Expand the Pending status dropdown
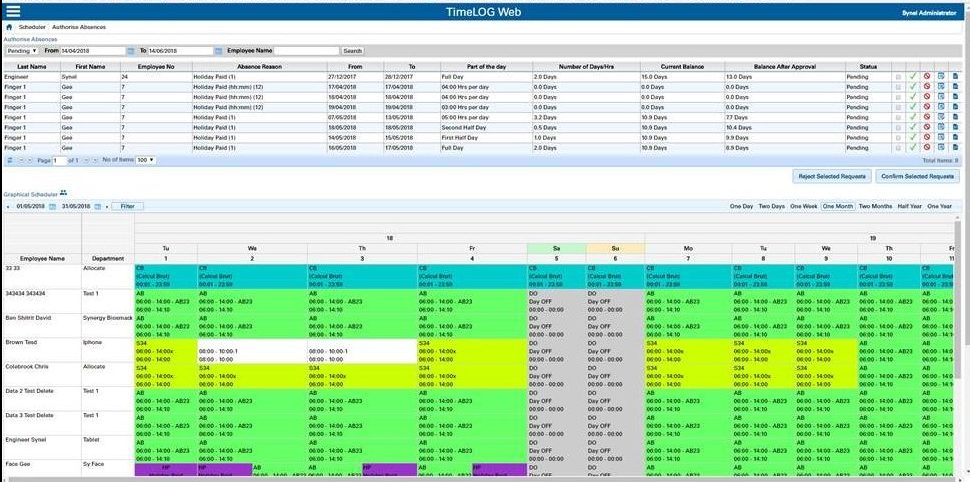Image resolution: width=970 pixels, height=482 pixels. click(x=22, y=50)
